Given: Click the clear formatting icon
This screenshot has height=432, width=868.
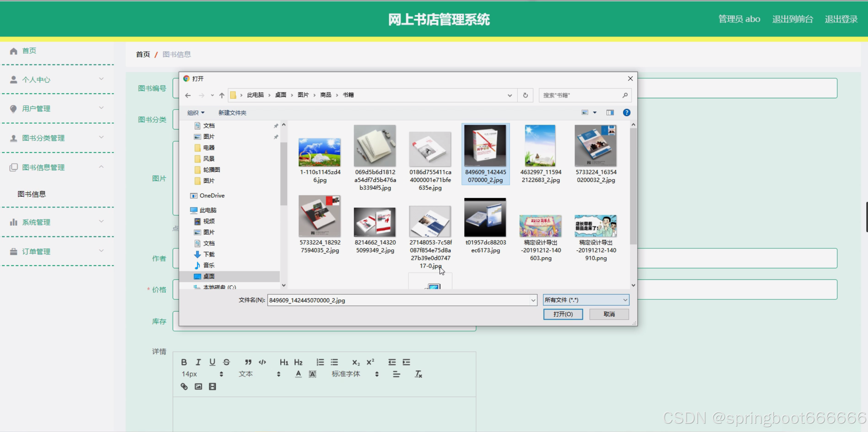Looking at the screenshot, I should pos(418,374).
